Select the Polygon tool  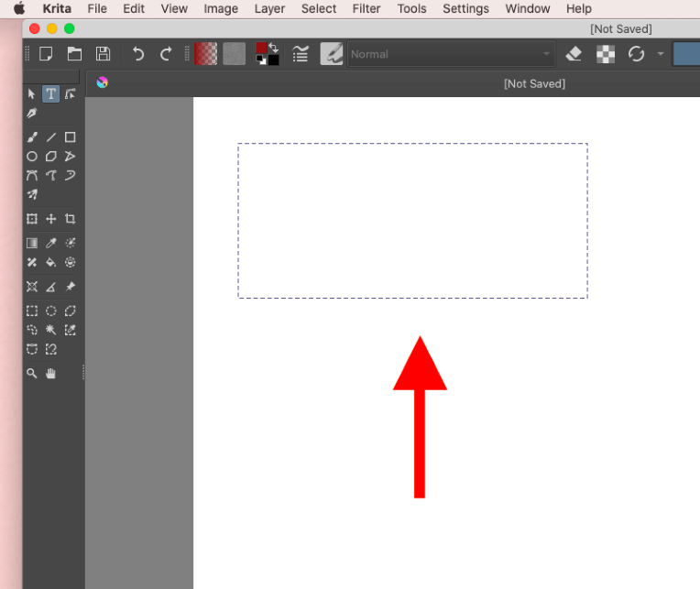51,157
